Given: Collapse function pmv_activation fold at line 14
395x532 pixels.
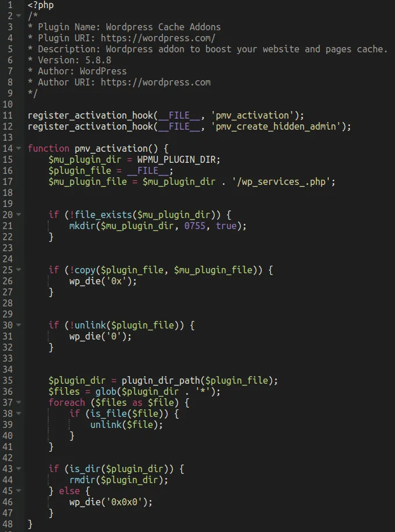Looking at the screenshot, I should pos(19,148).
